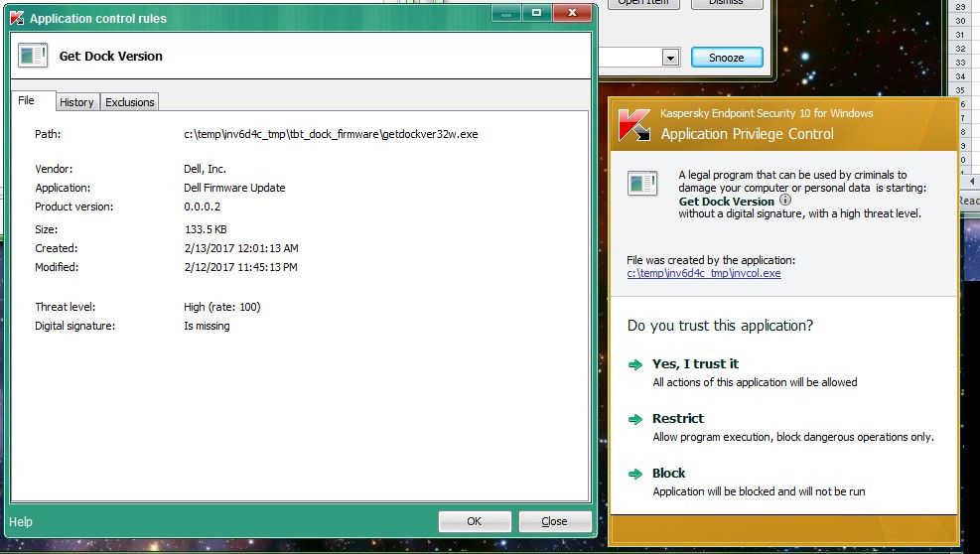The image size is (980, 554).
Task: Select row 33 header in background spreadsheet
Action: coord(960,63)
